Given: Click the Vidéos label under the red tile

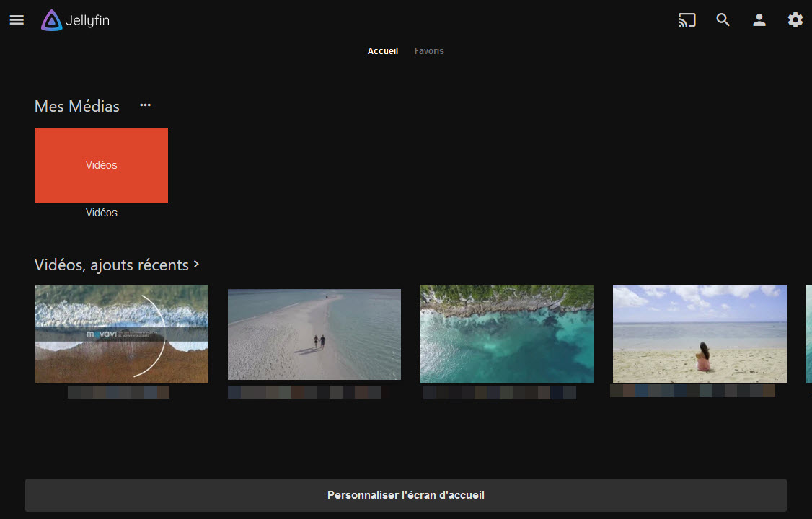Looking at the screenshot, I should [x=101, y=212].
